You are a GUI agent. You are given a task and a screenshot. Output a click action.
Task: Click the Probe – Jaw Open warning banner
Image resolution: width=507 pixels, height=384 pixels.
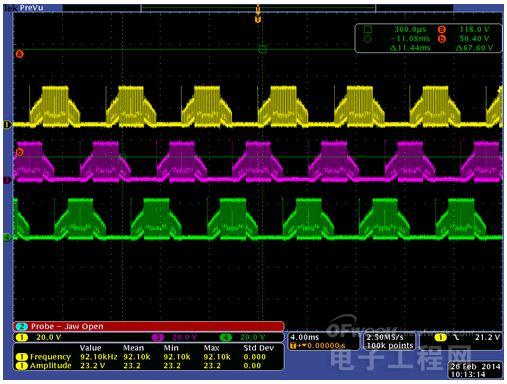(149, 326)
